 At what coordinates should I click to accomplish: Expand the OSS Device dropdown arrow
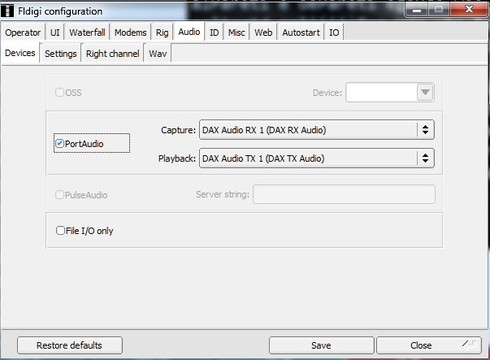point(425,92)
